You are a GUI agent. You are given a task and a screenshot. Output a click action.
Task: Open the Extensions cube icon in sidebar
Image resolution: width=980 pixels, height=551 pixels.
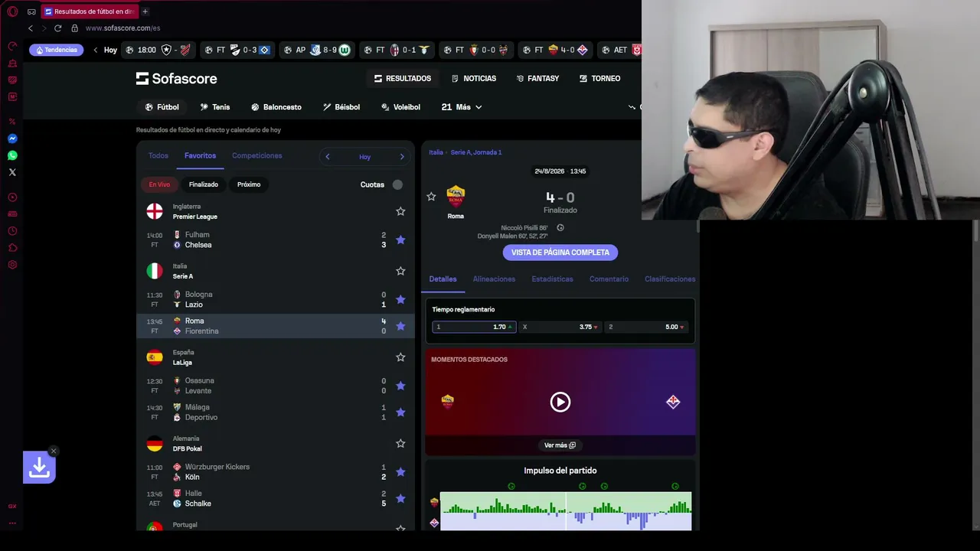point(12,248)
